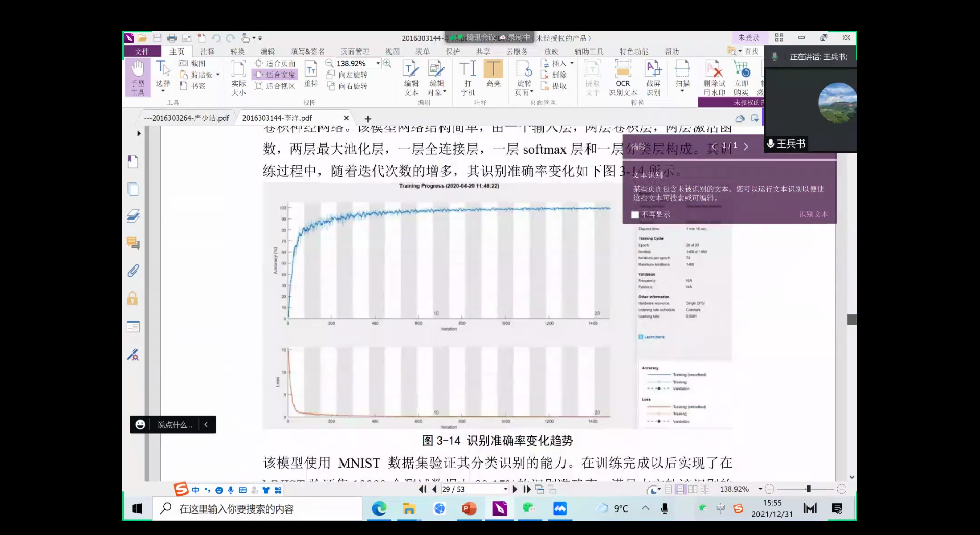Screen dimensions: 980x535
Task: Click the zoom slider handle in status bar
Action: coord(808,489)
